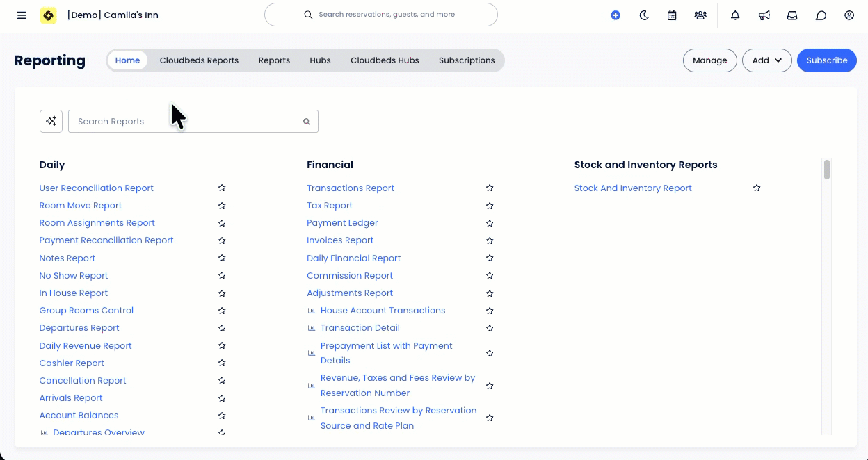Screen dimensions: 868x460
Task: Open notifications bell icon
Action: tap(735, 15)
